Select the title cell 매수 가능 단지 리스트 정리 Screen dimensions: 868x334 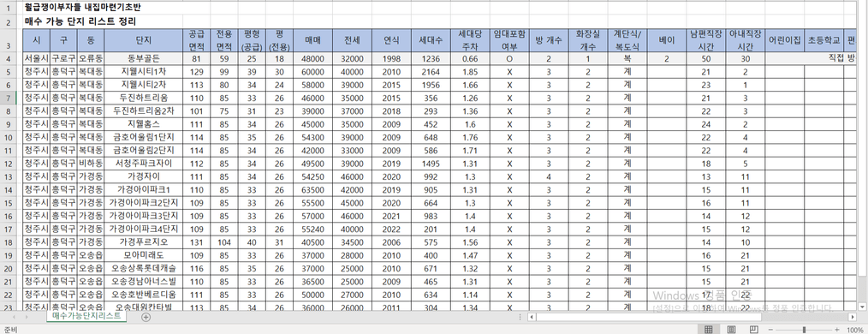click(80, 22)
